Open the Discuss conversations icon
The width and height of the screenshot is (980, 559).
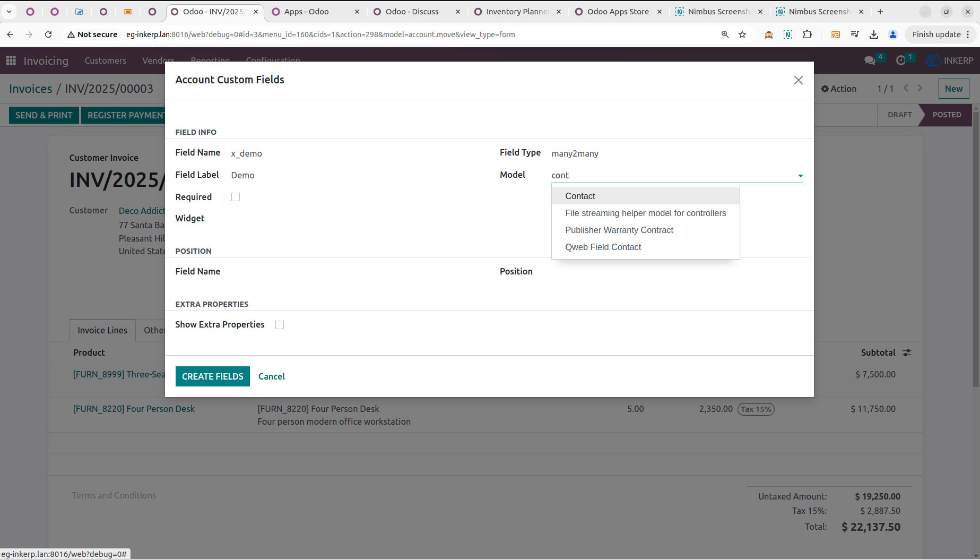tap(870, 61)
